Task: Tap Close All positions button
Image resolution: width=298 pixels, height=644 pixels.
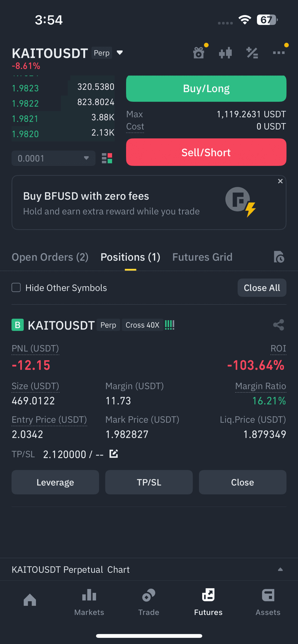Action: click(x=262, y=287)
